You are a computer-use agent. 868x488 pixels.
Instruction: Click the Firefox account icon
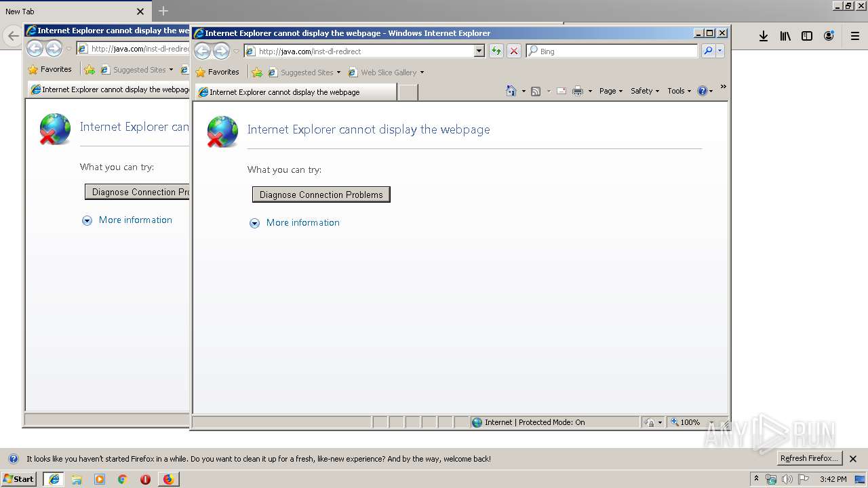click(829, 36)
